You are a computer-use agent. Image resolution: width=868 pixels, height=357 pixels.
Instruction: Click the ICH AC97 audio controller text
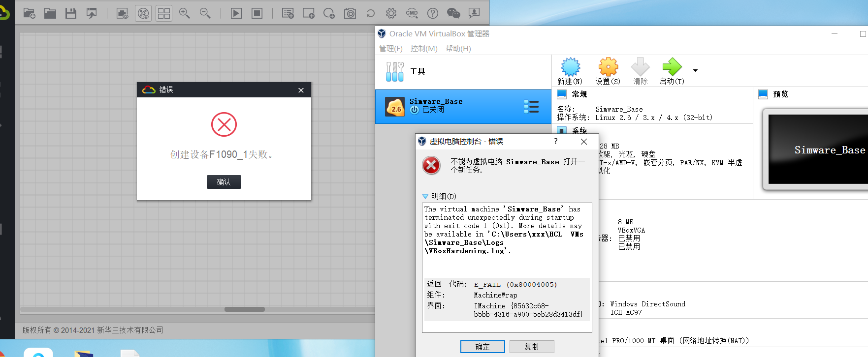(x=626, y=312)
